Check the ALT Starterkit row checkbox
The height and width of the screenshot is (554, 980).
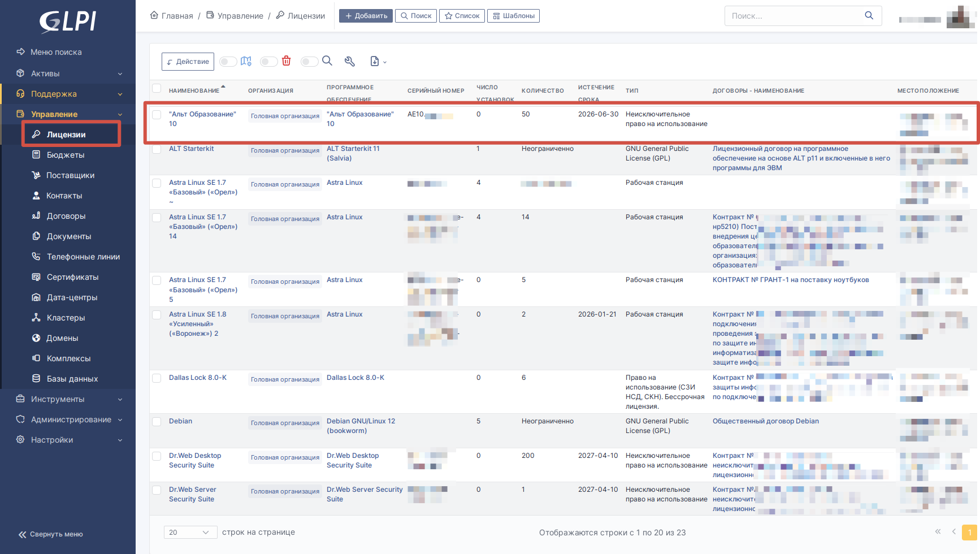(157, 149)
